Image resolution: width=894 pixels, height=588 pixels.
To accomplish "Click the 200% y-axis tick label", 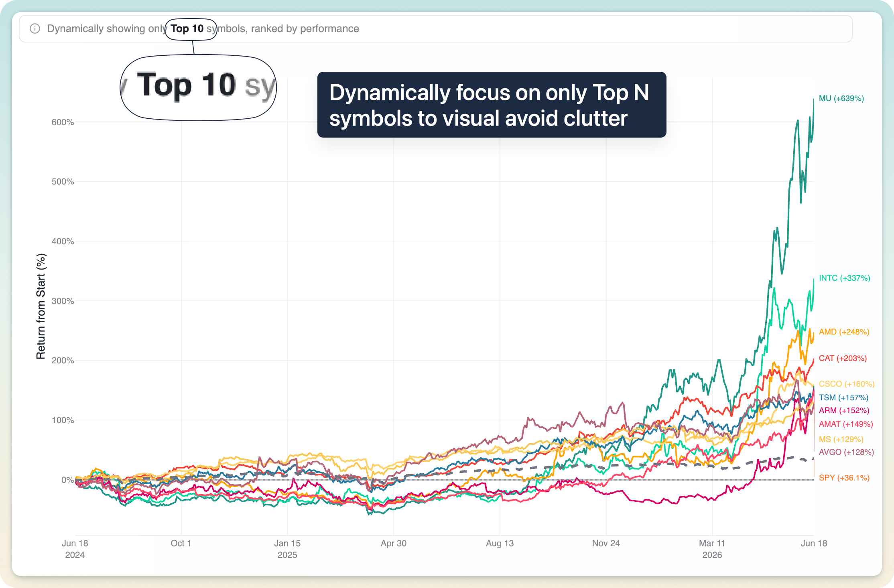I will [x=63, y=361].
